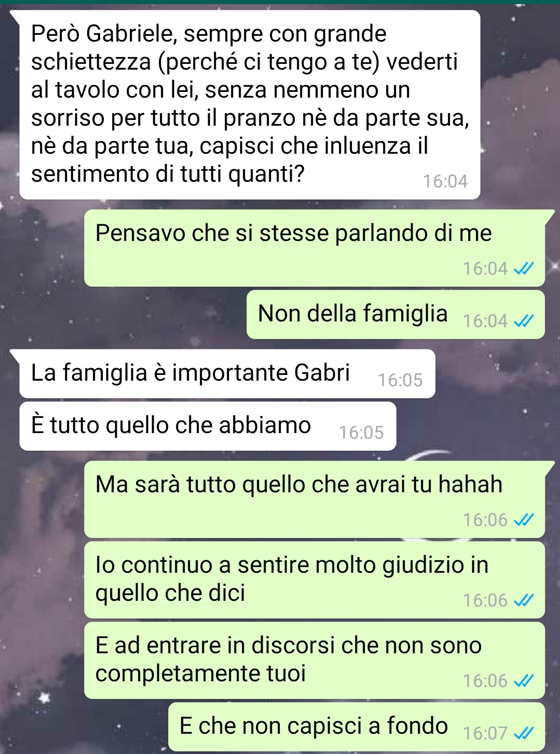
Task: Tap double-check ticks beside 'Non della famiglia'
Action: point(524,321)
